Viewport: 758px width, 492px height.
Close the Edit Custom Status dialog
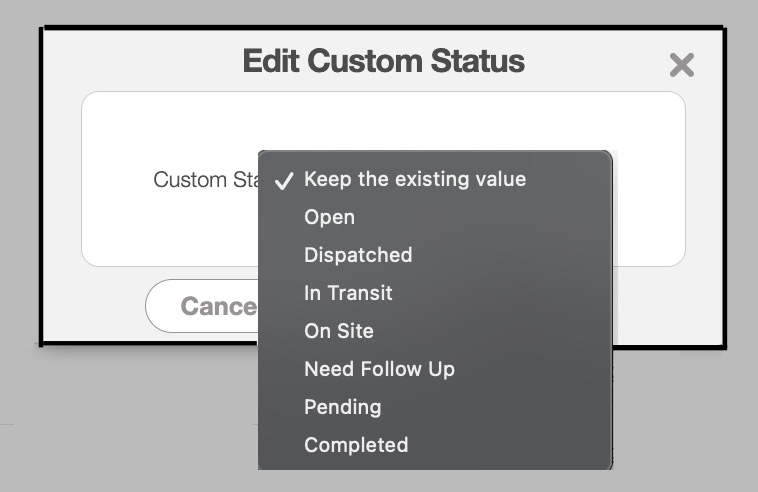click(681, 66)
